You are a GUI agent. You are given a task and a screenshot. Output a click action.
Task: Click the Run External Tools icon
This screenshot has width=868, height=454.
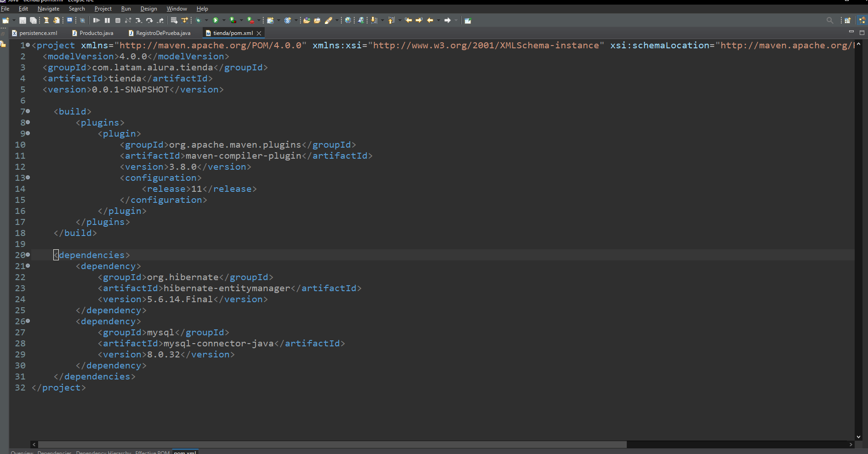click(250, 20)
